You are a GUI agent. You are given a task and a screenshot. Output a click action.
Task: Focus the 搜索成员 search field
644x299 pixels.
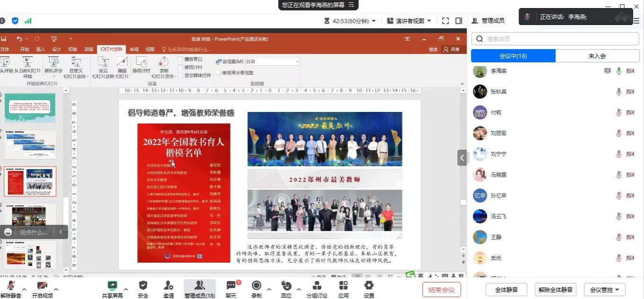tap(555, 39)
